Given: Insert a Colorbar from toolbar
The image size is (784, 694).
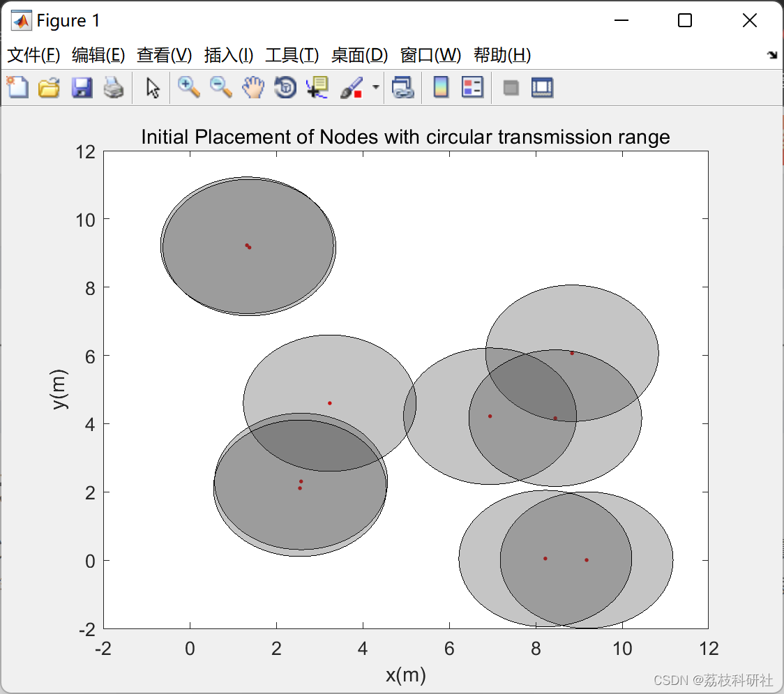Looking at the screenshot, I should (441, 87).
